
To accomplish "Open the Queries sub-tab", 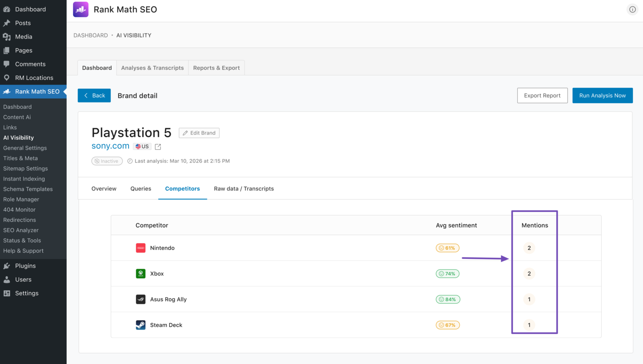I will (x=141, y=189).
